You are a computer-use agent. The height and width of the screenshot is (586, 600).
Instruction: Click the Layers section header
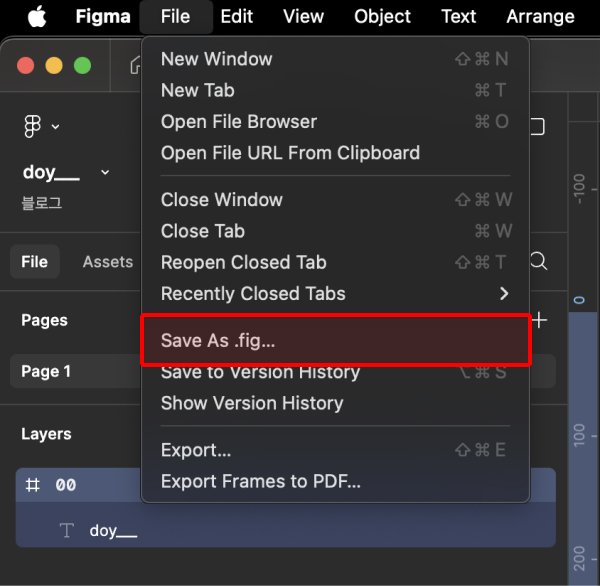[46, 434]
